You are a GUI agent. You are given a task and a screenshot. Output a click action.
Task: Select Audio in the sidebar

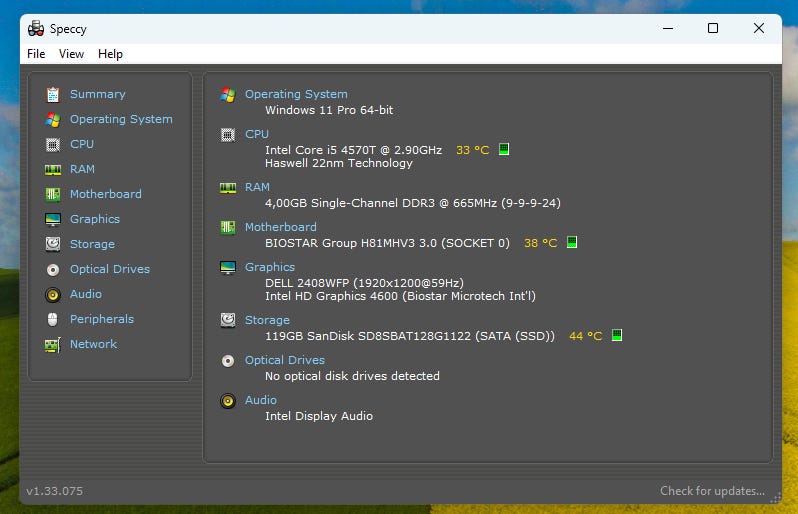86,294
